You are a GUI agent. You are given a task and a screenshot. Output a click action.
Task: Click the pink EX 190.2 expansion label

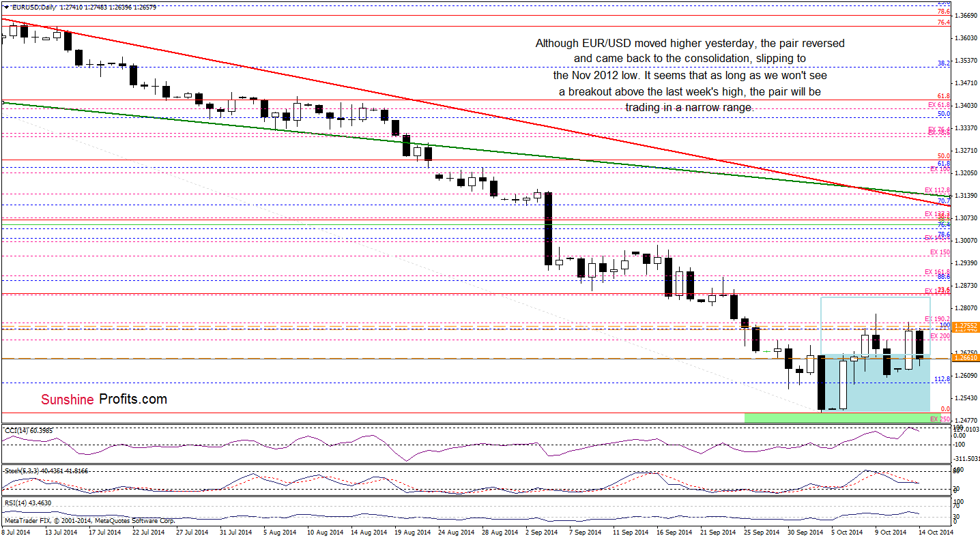tap(937, 319)
